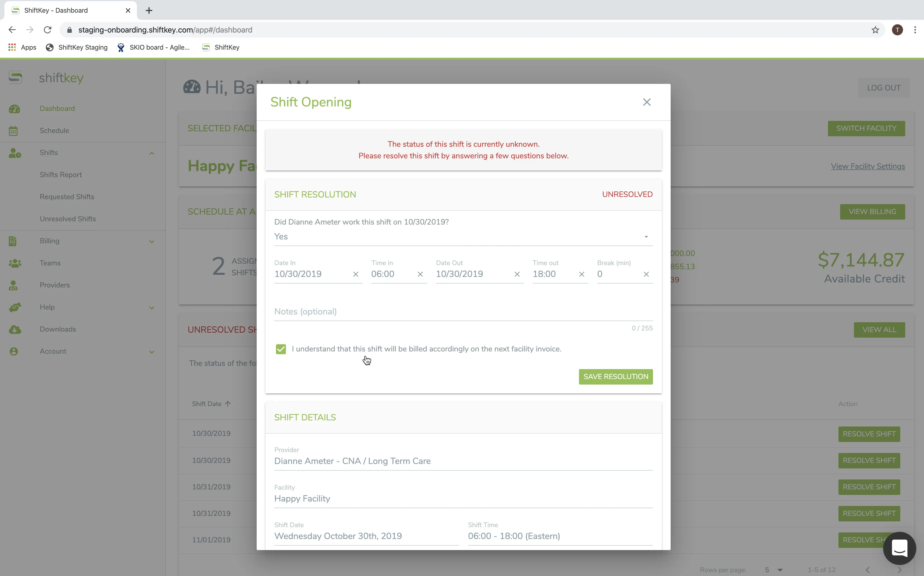Select the Downloads icon
Viewport: 924px width, 576px height.
[x=14, y=329]
